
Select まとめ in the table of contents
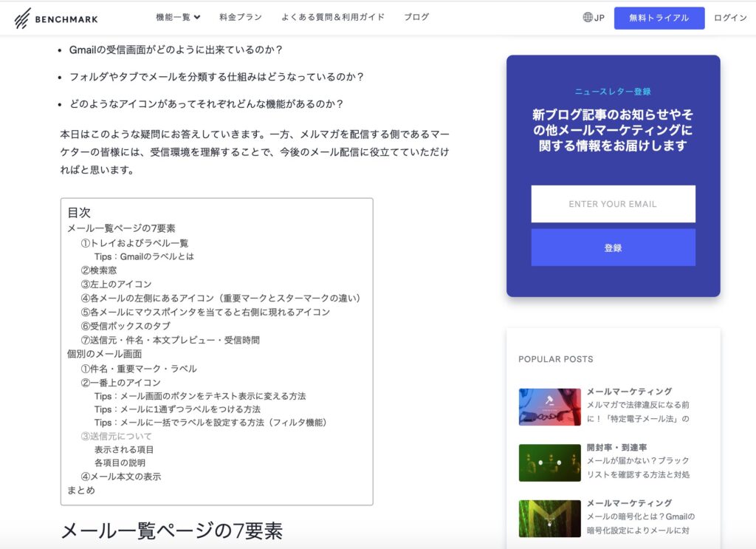(x=81, y=490)
